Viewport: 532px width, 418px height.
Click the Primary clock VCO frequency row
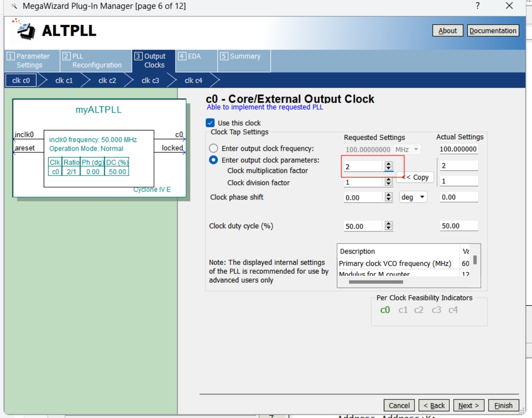399,264
